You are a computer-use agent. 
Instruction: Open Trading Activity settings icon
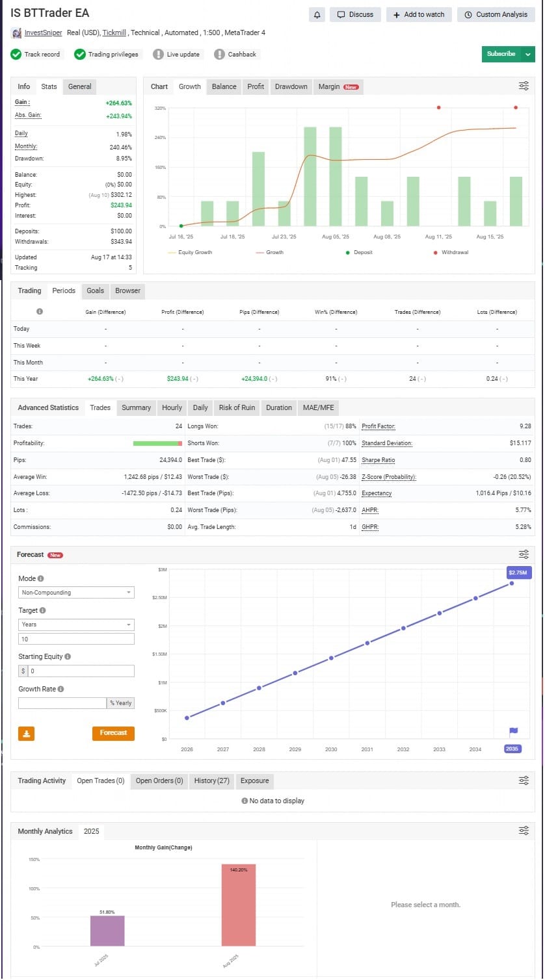point(524,780)
